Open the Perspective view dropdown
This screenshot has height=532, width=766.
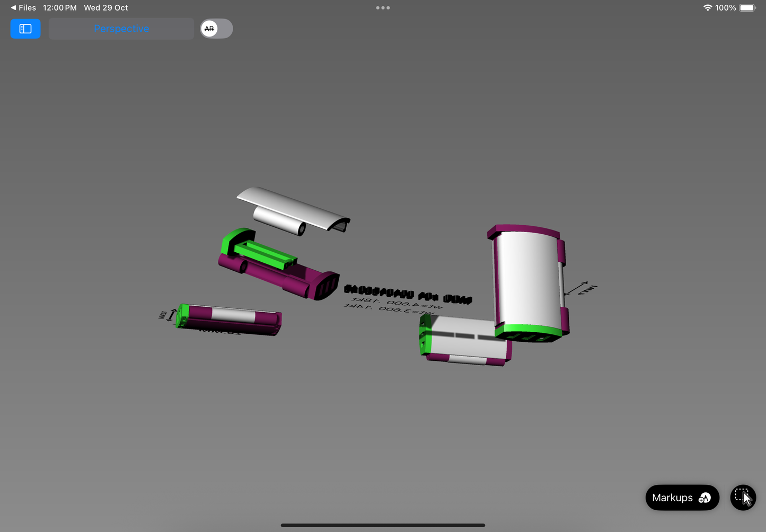click(121, 29)
